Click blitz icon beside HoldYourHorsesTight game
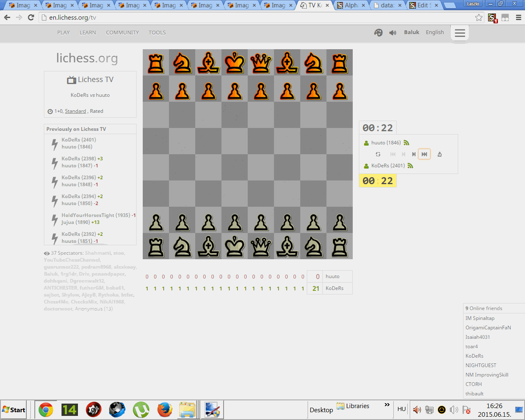Screen dimensions: 525x420 click(55, 219)
